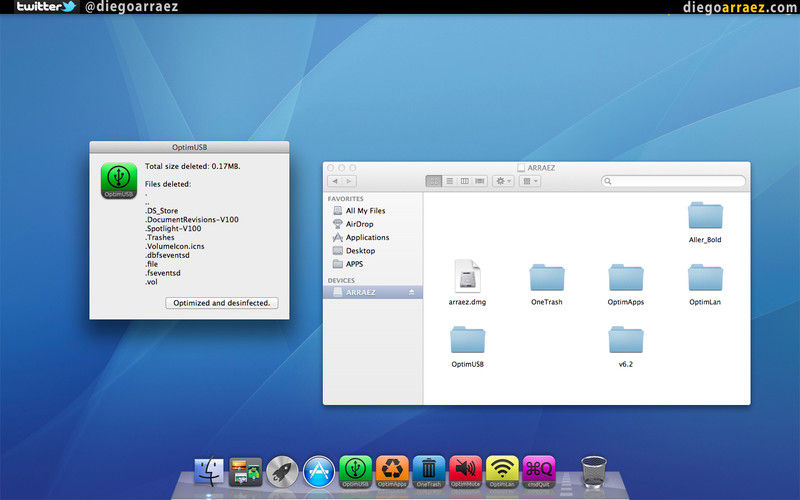The image size is (800, 500).
Task: Launch OptimApps from the dock
Action: 392,471
